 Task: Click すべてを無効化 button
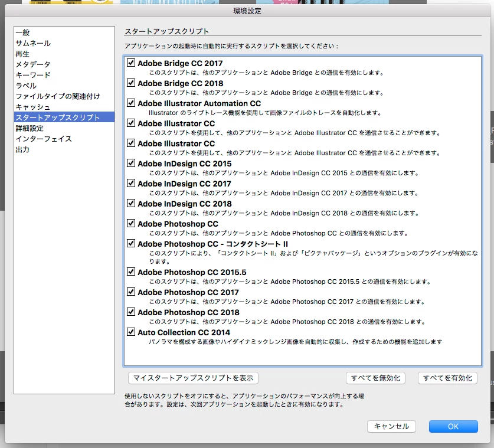point(375,378)
